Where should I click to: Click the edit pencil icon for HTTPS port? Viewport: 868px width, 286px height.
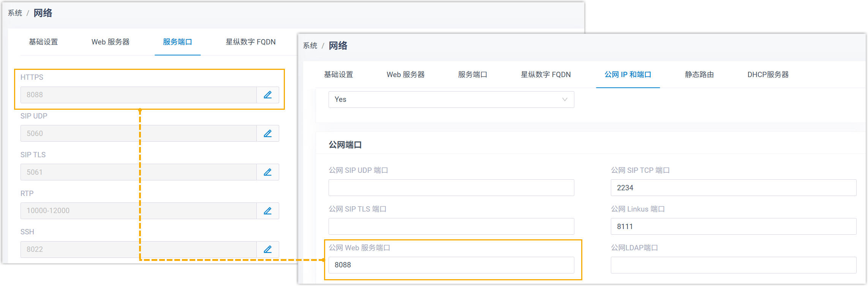click(x=268, y=95)
